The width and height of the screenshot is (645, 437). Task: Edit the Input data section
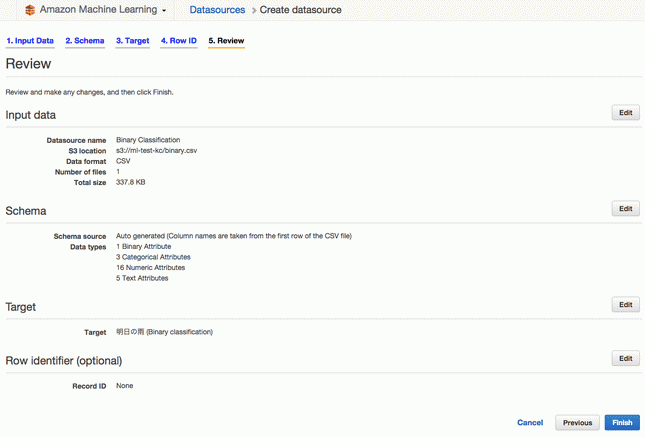click(x=625, y=113)
